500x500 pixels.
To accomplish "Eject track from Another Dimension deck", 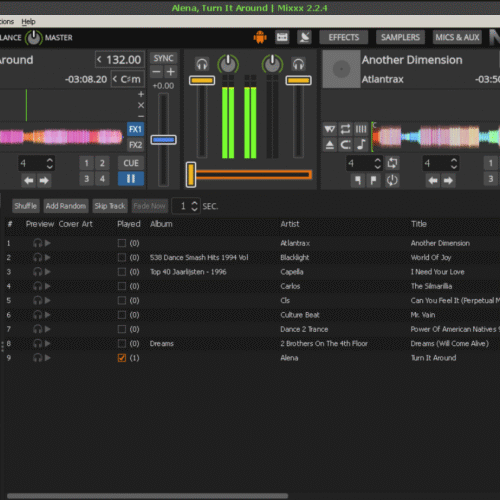I will [330, 145].
